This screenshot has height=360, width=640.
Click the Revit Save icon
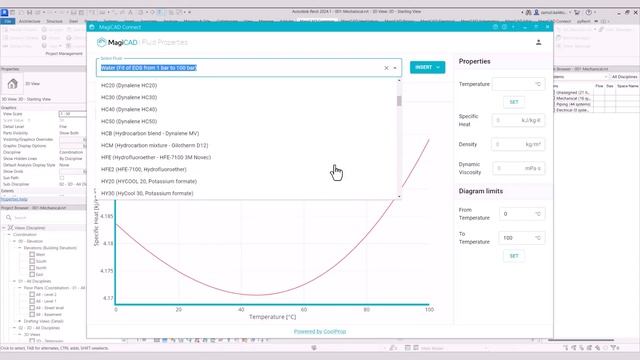tap(29, 13)
